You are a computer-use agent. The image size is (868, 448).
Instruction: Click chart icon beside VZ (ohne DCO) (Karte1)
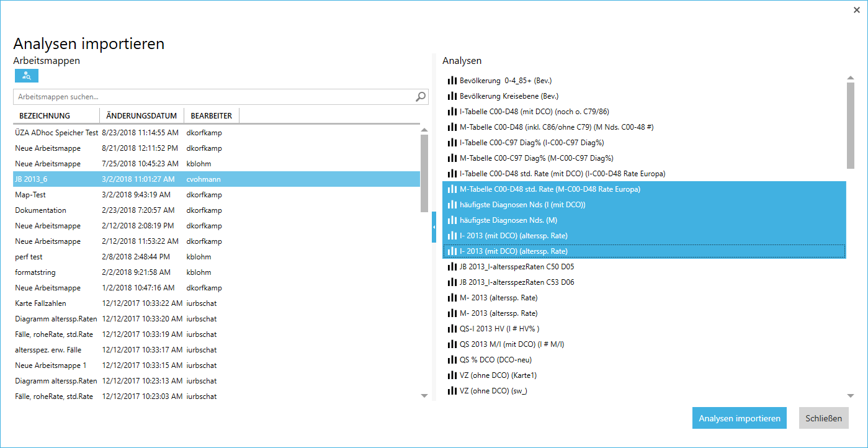click(452, 375)
